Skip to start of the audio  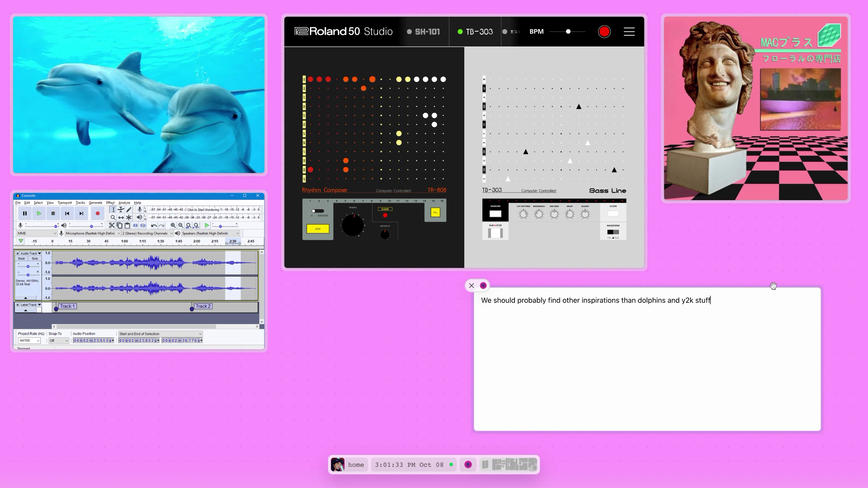[67, 213]
